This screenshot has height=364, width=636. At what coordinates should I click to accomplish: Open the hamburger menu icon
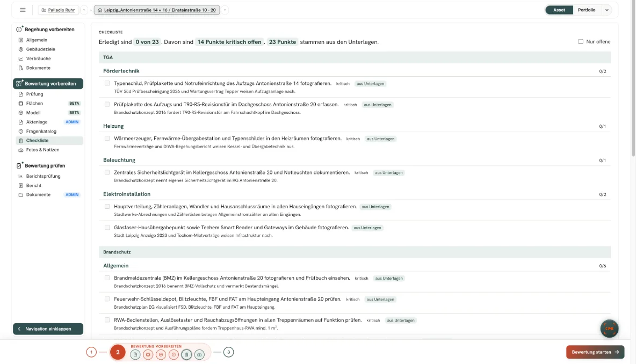(23, 10)
